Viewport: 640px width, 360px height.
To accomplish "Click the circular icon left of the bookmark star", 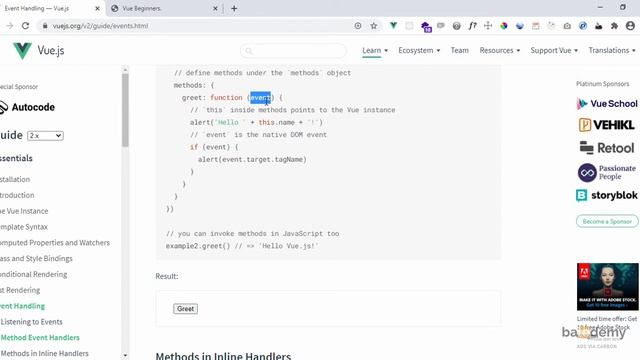I will click(358, 26).
